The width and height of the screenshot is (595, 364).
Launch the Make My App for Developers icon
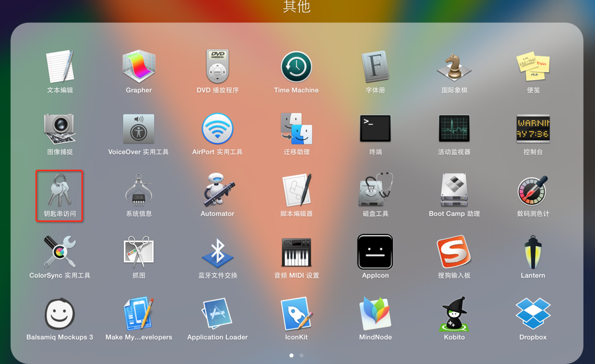pos(139,314)
